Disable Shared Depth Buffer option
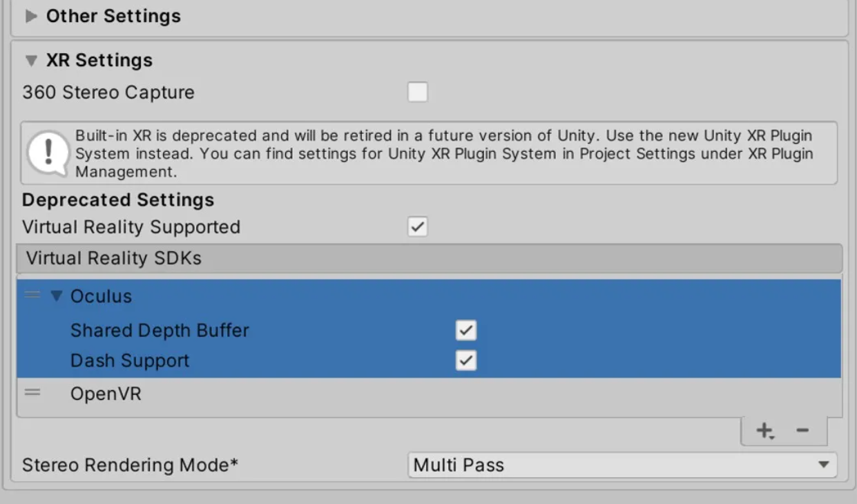 pyautogui.click(x=466, y=331)
